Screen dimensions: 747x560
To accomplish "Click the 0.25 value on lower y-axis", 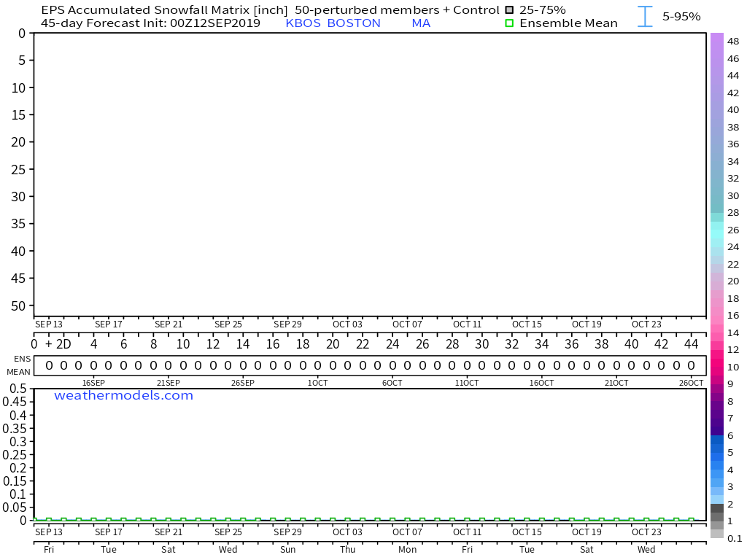I will pyautogui.click(x=15, y=455).
